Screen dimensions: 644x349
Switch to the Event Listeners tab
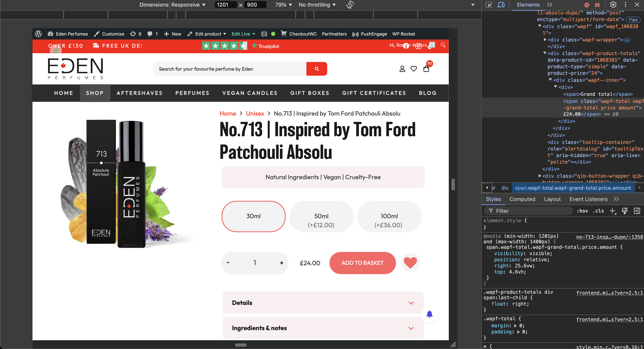tap(589, 199)
